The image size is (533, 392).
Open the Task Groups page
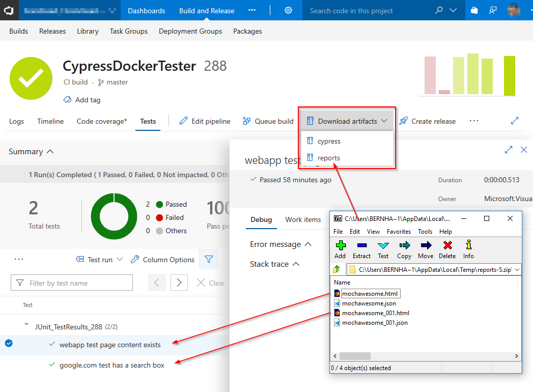click(x=128, y=31)
